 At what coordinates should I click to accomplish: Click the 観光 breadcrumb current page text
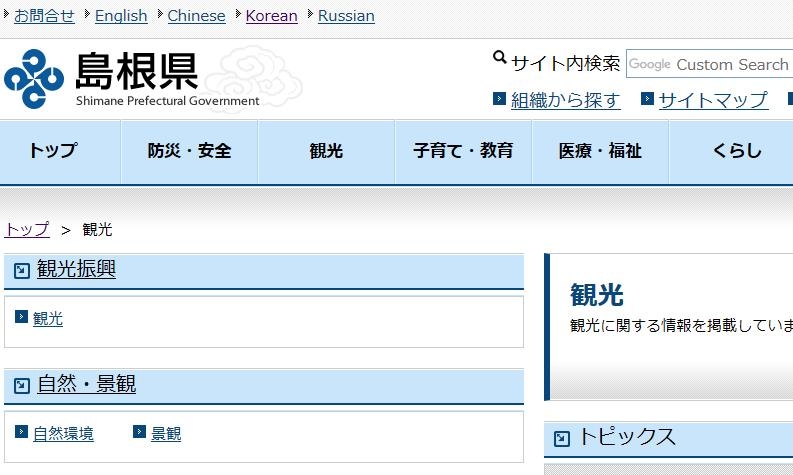pyautogui.click(x=97, y=230)
